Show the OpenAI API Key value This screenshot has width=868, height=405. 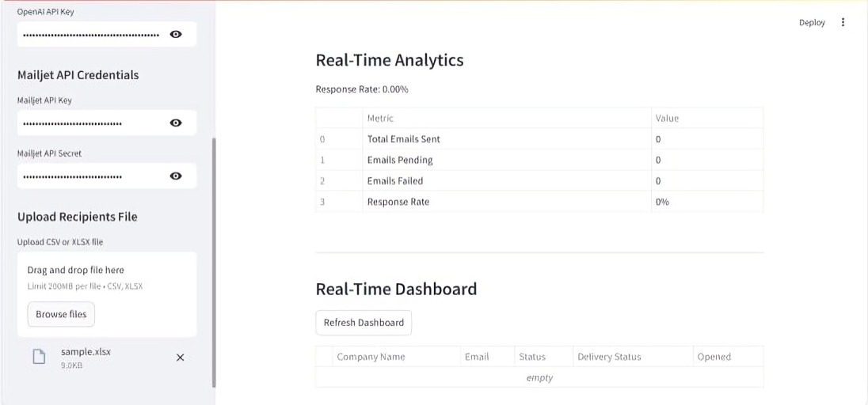(176, 35)
